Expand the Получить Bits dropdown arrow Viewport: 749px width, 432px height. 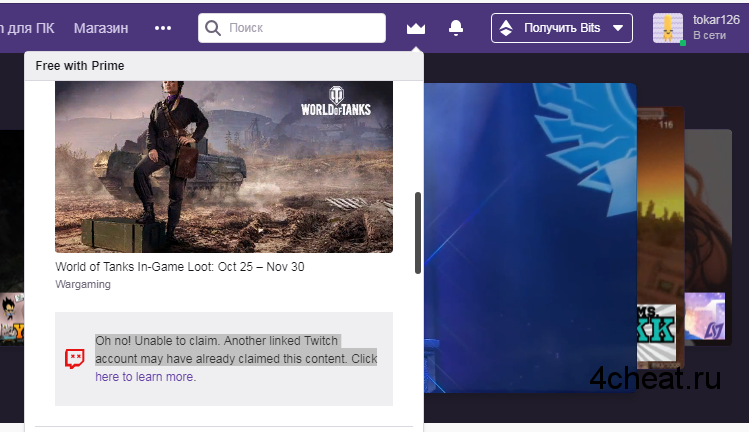tap(618, 28)
